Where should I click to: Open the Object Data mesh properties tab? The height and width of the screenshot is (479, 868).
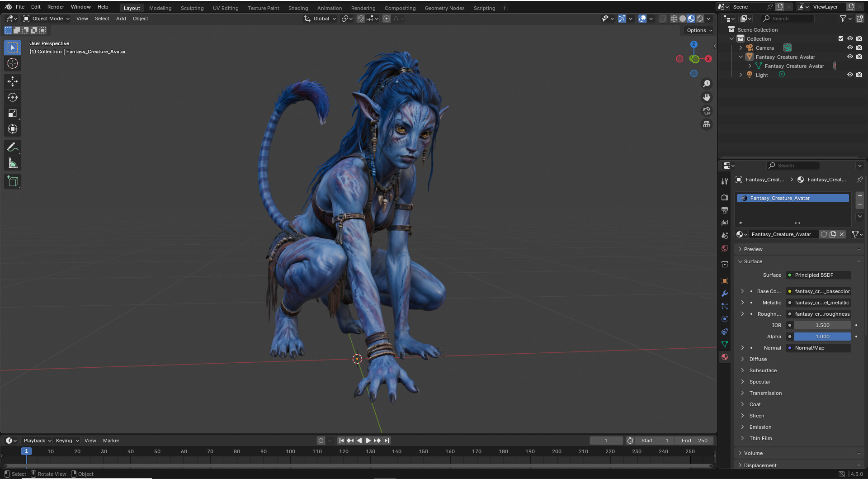725,344
